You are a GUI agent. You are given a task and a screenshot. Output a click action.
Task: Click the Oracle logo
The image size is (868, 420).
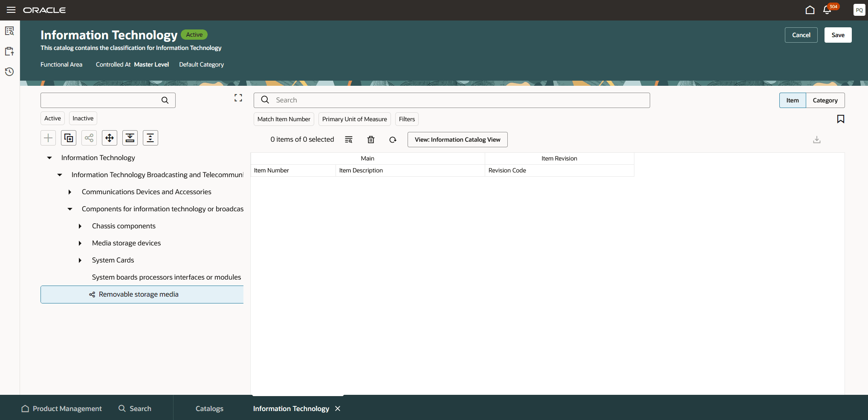click(x=44, y=10)
